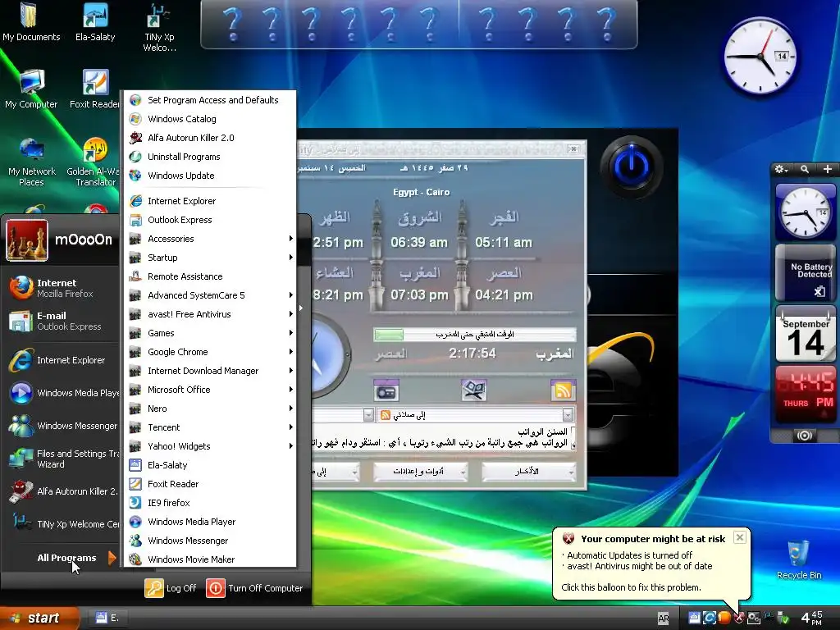Open Windows Movie Maker entry
Image resolution: width=840 pixels, height=630 pixels.
(x=212, y=559)
